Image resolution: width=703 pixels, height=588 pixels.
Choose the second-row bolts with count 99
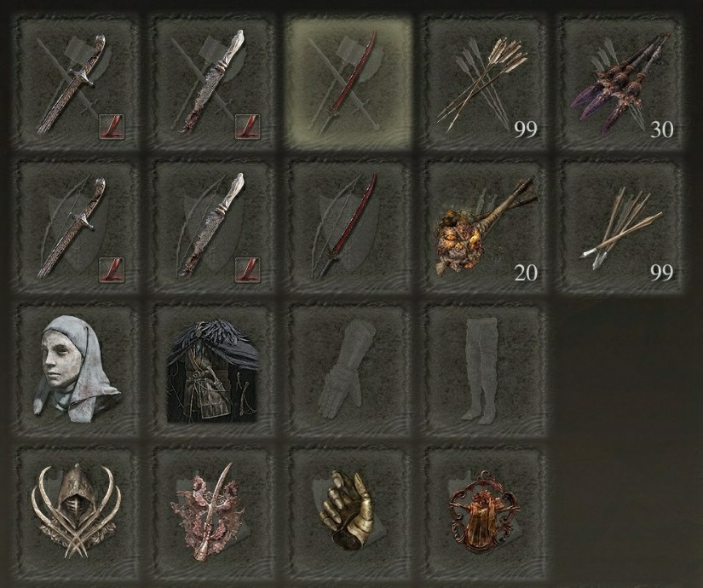(621, 227)
